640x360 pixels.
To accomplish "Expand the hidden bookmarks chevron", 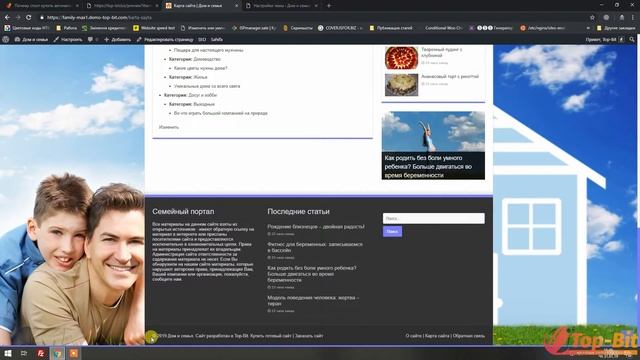I will [x=588, y=28].
